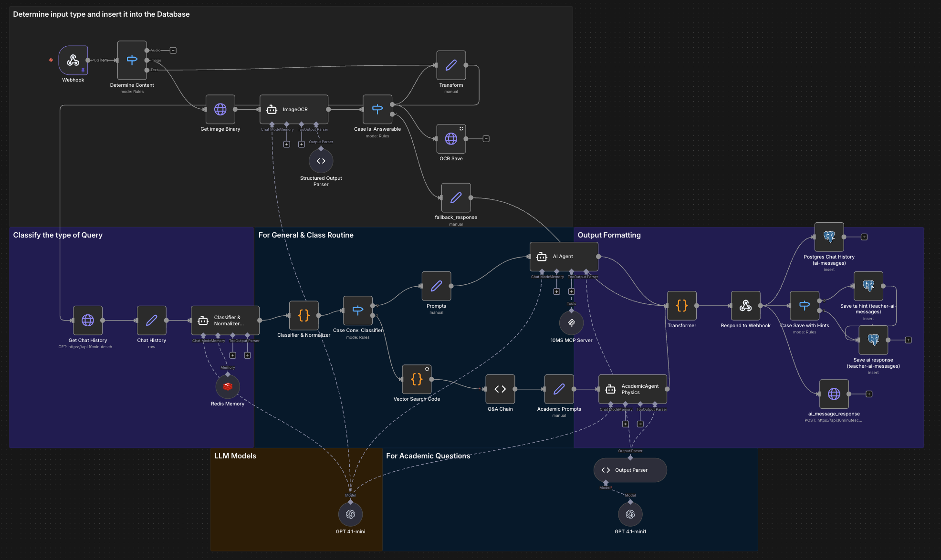
Task: Click the Tools connector above 10MS MCP Server
Action: point(571,310)
